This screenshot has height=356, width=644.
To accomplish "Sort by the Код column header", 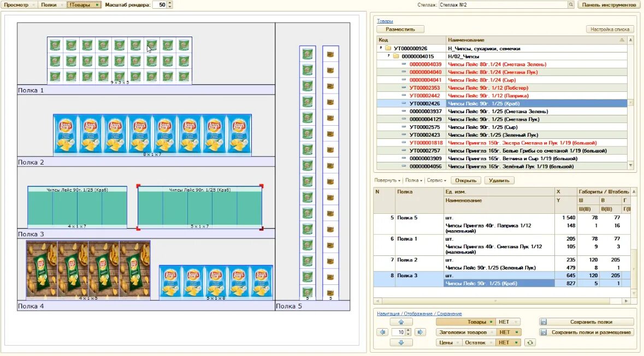I will coord(411,40).
